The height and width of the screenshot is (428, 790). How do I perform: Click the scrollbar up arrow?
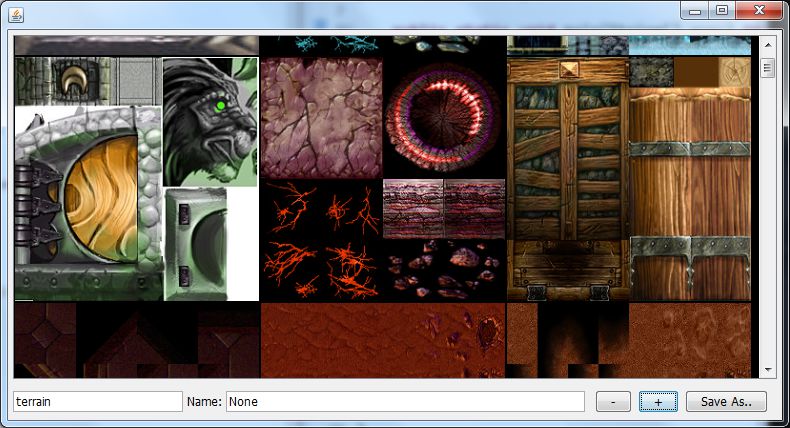point(767,45)
